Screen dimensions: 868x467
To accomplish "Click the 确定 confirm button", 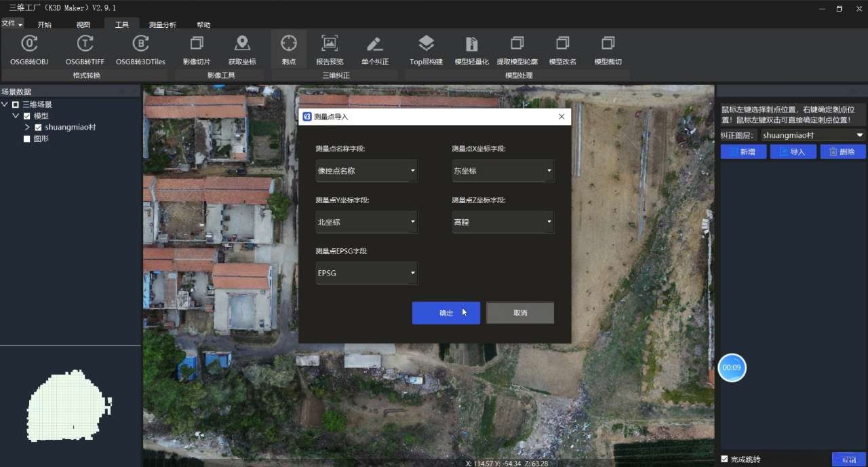I will (446, 313).
